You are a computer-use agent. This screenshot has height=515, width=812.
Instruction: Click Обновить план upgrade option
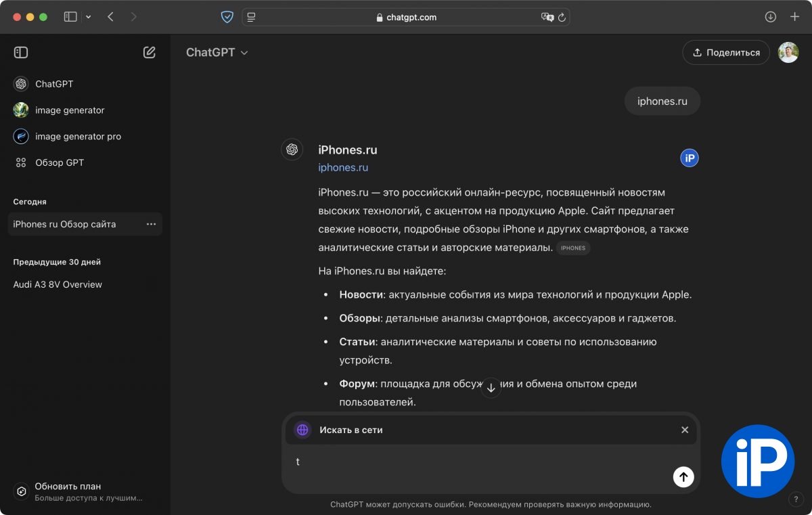[85, 492]
